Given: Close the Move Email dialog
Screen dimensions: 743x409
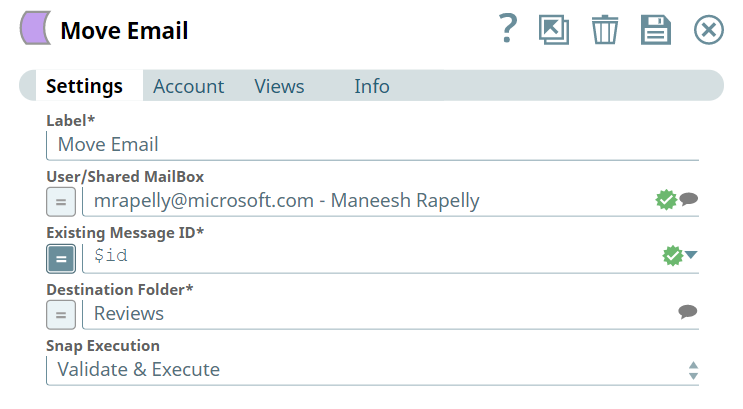Looking at the screenshot, I should pos(708,30).
